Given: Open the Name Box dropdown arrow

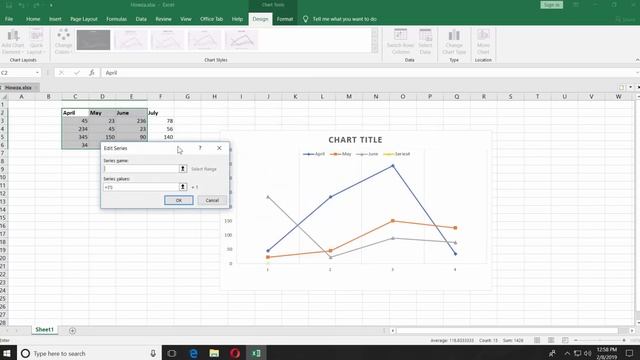Looking at the screenshot, I should point(37,73).
